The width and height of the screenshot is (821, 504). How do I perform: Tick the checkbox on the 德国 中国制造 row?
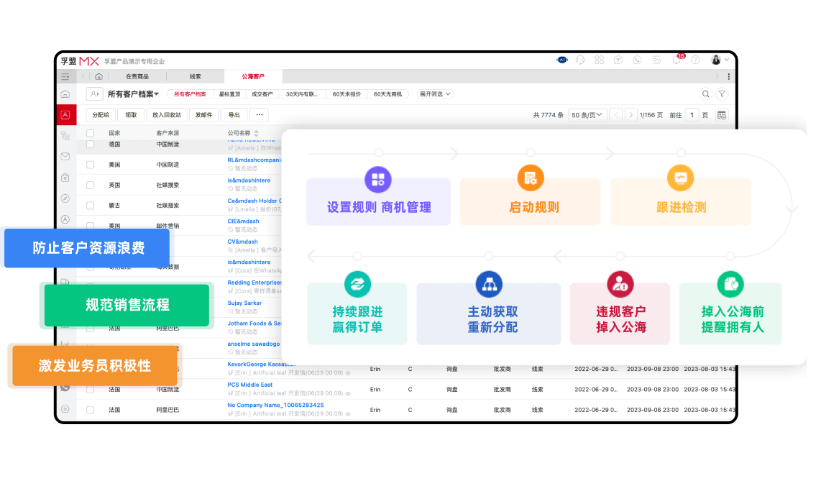[x=90, y=145]
